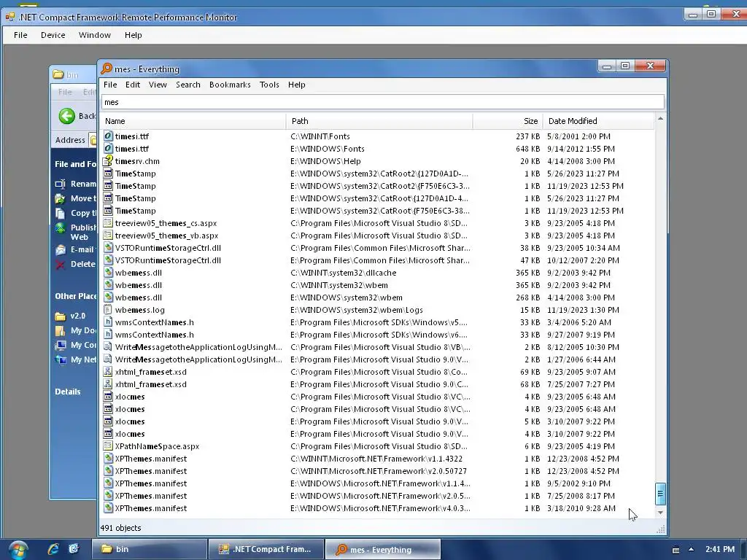
Task: Switch to .NET Compact Framework taskbar button
Action: click(x=266, y=550)
